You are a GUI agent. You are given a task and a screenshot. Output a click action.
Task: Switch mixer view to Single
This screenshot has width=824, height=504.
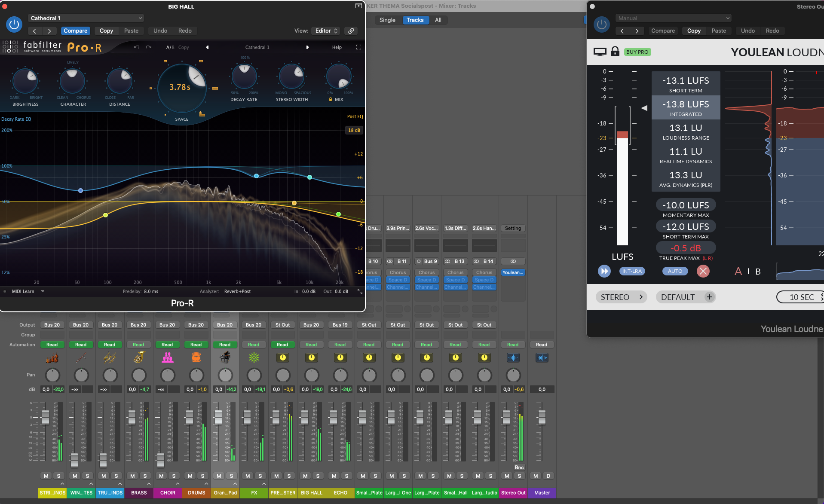click(x=387, y=20)
